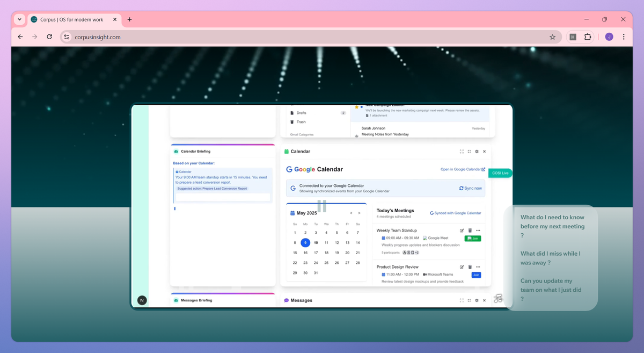Screen dimensions: 644x353
Task: Go back to previous page
Action: click(x=20, y=37)
